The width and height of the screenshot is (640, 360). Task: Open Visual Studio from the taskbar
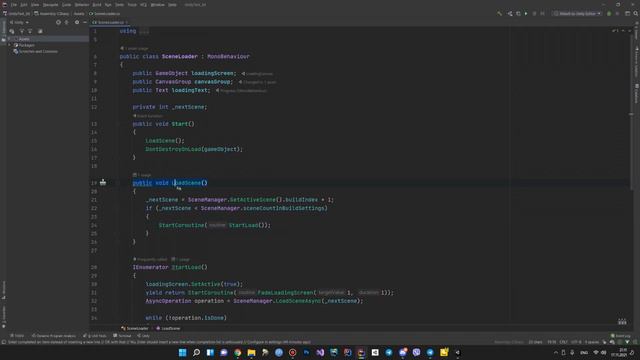click(x=320, y=352)
